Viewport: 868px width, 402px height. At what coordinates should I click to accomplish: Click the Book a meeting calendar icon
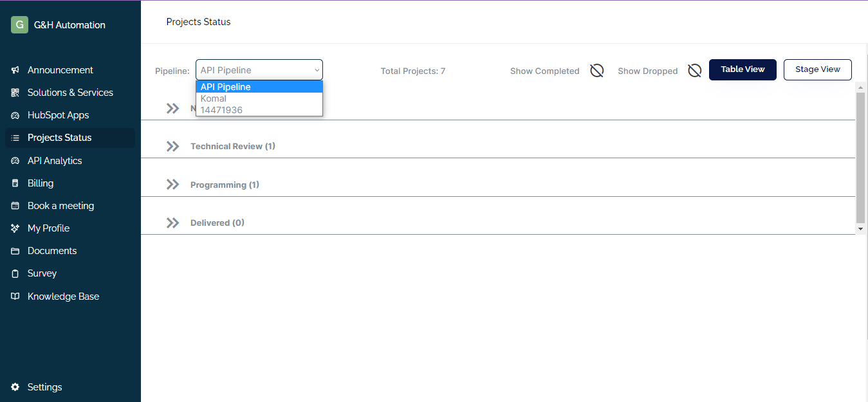(15, 206)
